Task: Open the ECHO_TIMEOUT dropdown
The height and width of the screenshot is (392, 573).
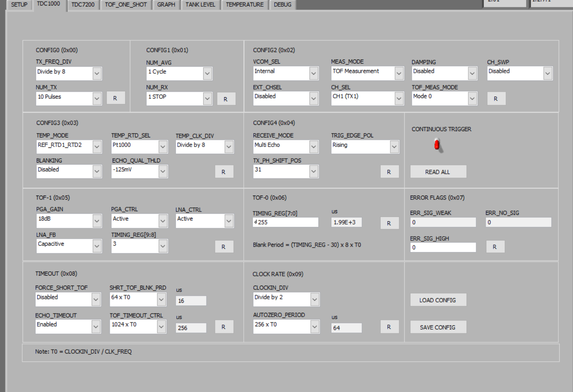Action: pos(68,326)
